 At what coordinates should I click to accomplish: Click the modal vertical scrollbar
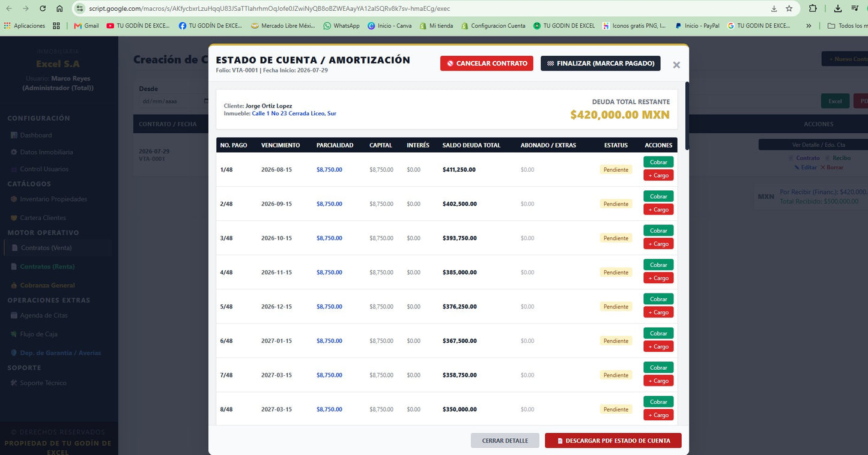coord(687,116)
